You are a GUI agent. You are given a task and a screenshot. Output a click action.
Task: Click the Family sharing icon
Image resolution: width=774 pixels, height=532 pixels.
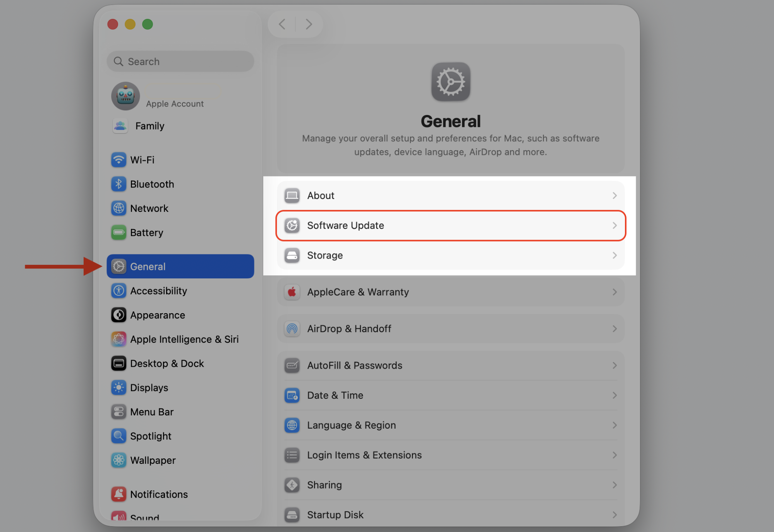pyautogui.click(x=120, y=126)
